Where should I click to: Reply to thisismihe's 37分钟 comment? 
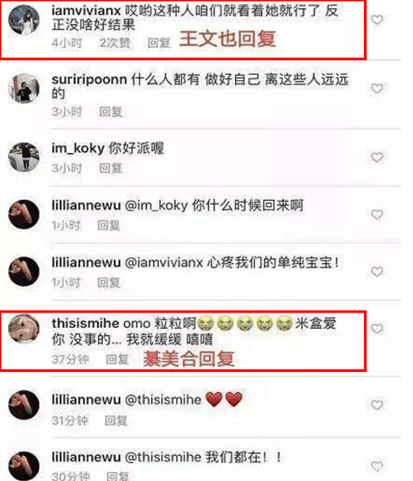pyautogui.click(x=117, y=359)
